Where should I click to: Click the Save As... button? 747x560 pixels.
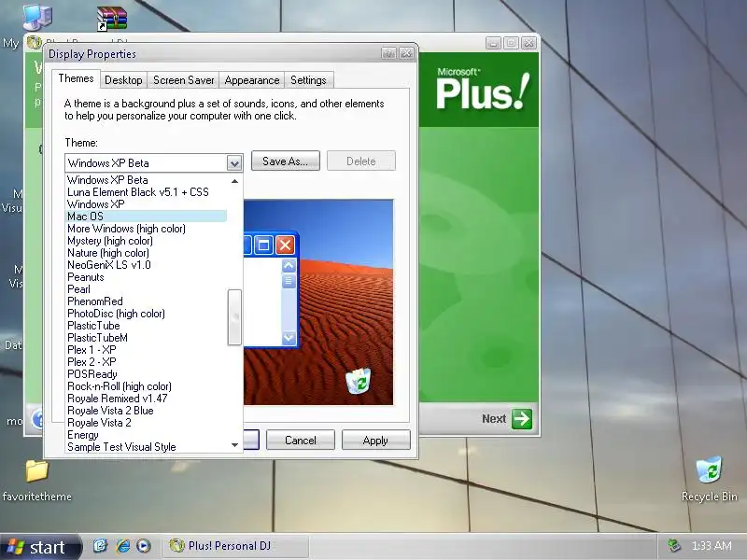[x=286, y=161]
